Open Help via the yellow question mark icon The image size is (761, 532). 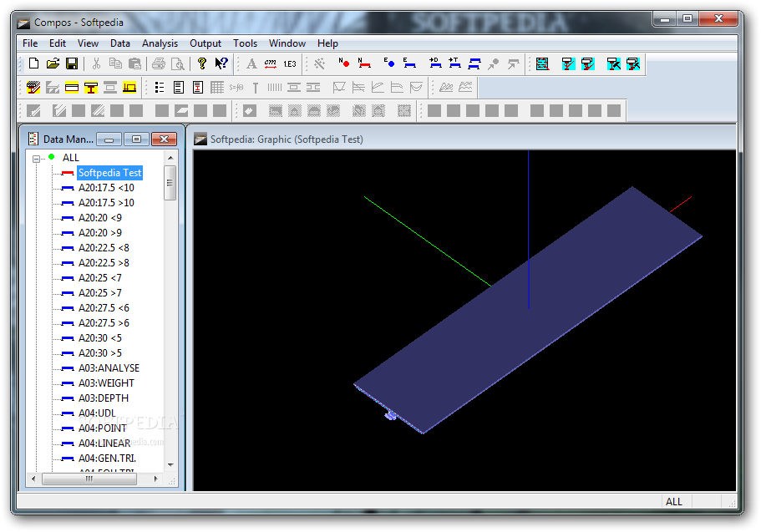pyautogui.click(x=202, y=63)
